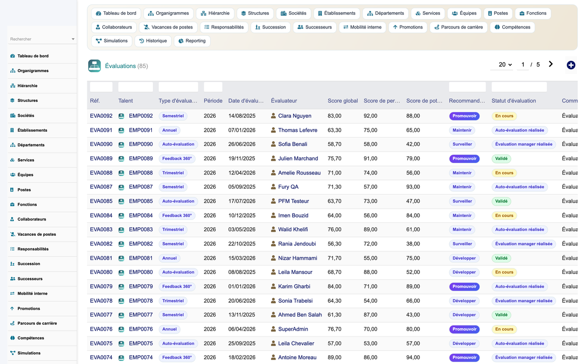Click the Type d'évaluation filter field
This screenshot has height=364, width=588.
click(178, 87)
